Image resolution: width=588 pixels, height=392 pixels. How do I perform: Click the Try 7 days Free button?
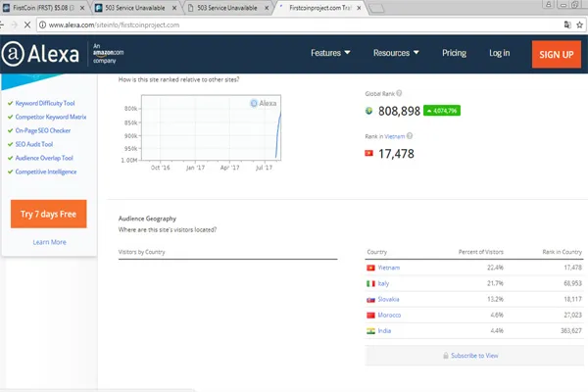[x=49, y=214]
